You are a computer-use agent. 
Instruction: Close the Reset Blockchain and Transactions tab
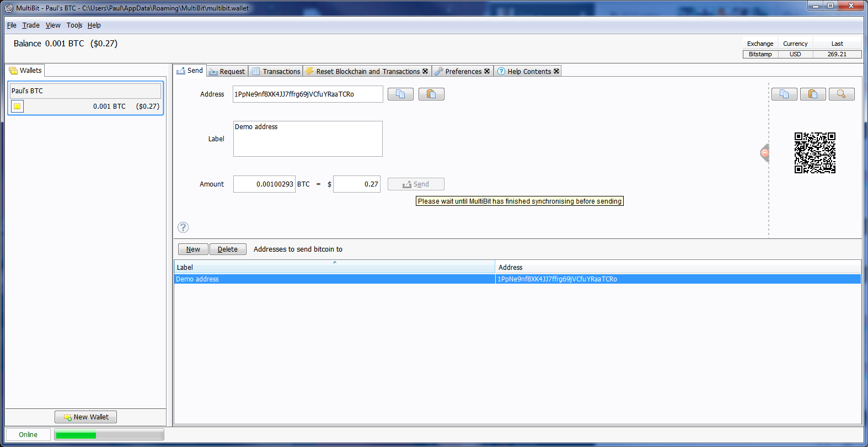(425, 71)
